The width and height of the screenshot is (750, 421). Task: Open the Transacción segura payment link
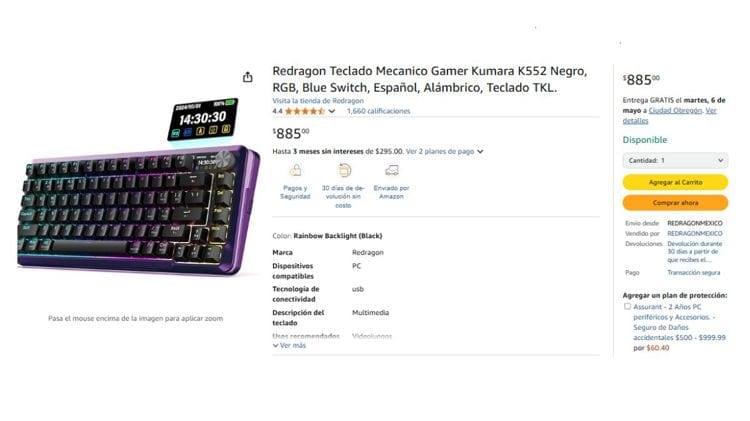tap(694, 273)
